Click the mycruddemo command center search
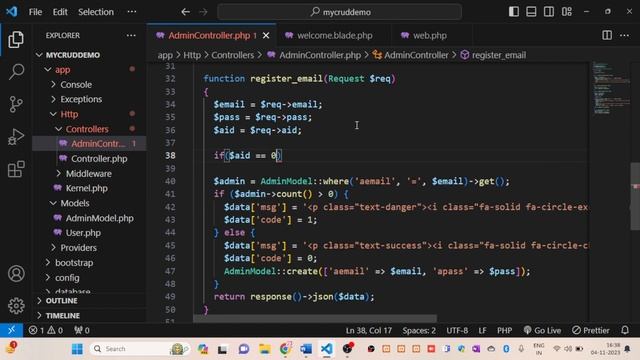The height and width of the screenshot is (360, 640). (340, 12)
